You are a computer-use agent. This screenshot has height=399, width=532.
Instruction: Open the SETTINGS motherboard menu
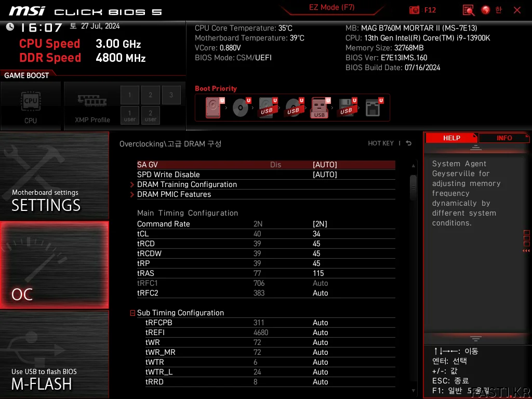(x=54, y=176)
